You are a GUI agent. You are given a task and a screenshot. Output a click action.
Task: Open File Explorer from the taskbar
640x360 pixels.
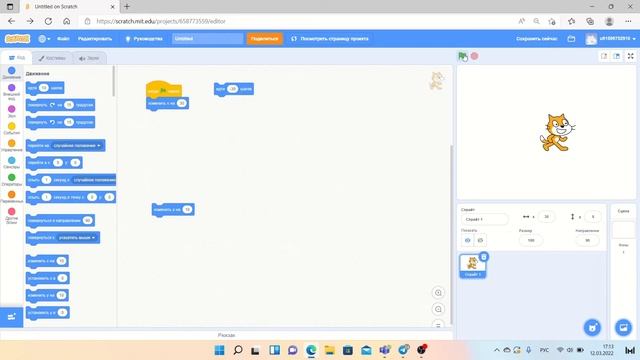pos(329,350)
